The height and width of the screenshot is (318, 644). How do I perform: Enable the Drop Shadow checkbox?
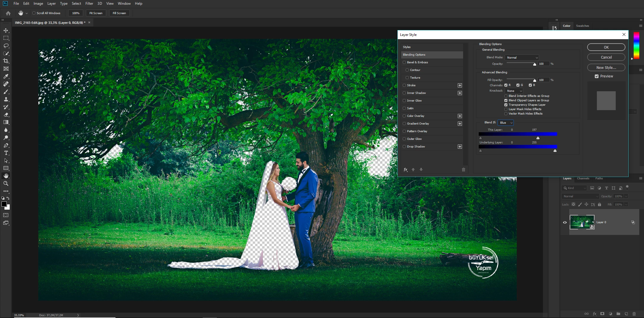[404, 147]
